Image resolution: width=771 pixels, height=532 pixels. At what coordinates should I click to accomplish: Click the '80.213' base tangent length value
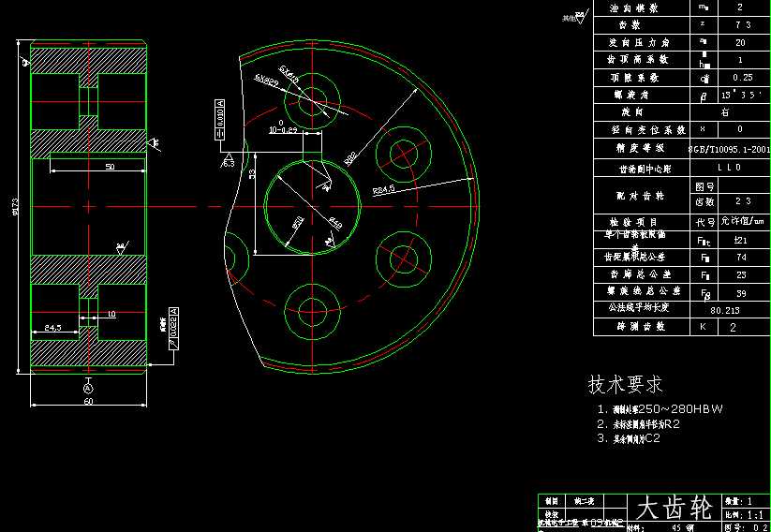(x=725, y=311)
